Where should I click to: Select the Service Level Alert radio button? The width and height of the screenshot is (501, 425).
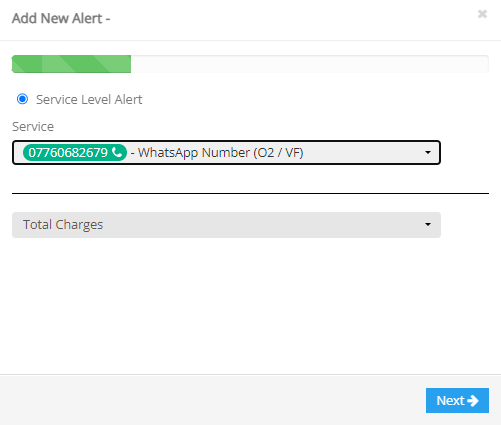(x=22, y=99)
